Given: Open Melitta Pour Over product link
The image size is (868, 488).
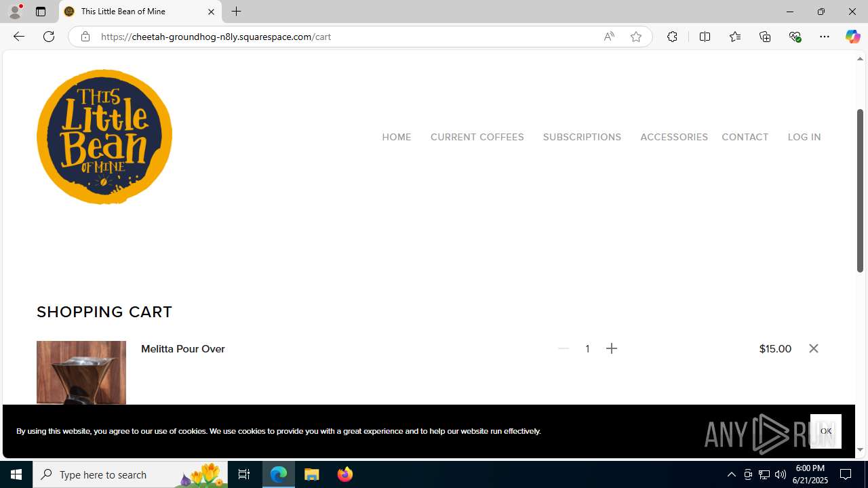Looking at the screenshot, I should 183,348.
